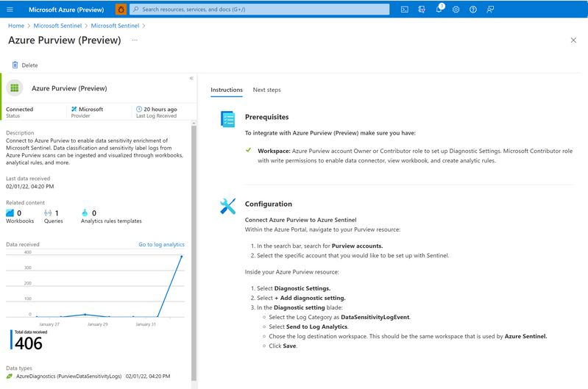Open first Microsoft Sentinel breadcrumb

pyautogui.click(x=57, y=26)
